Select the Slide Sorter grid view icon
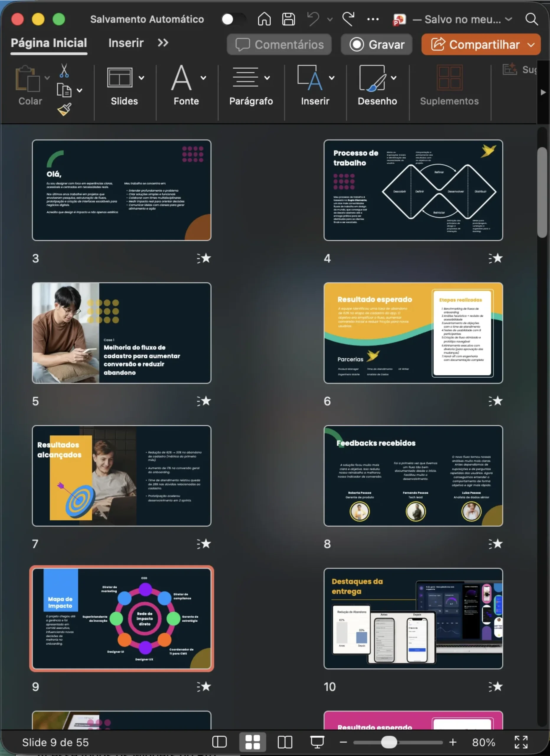 click(252, 742)
